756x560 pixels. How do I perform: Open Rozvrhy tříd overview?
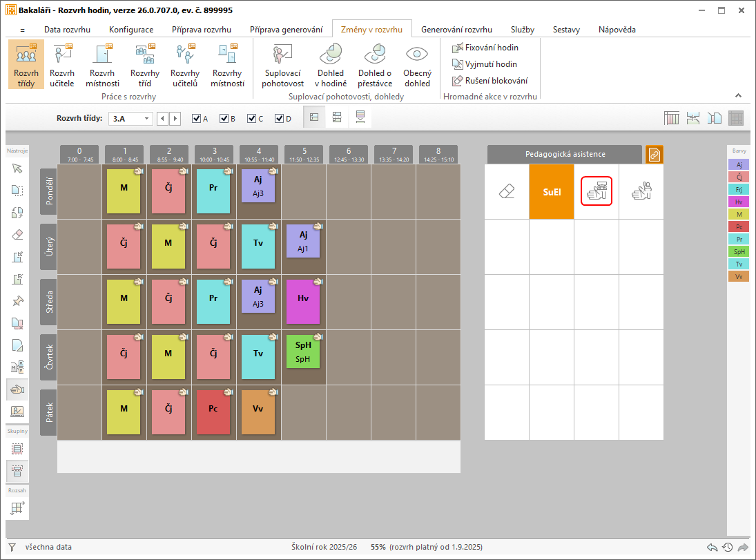point(145,65)
